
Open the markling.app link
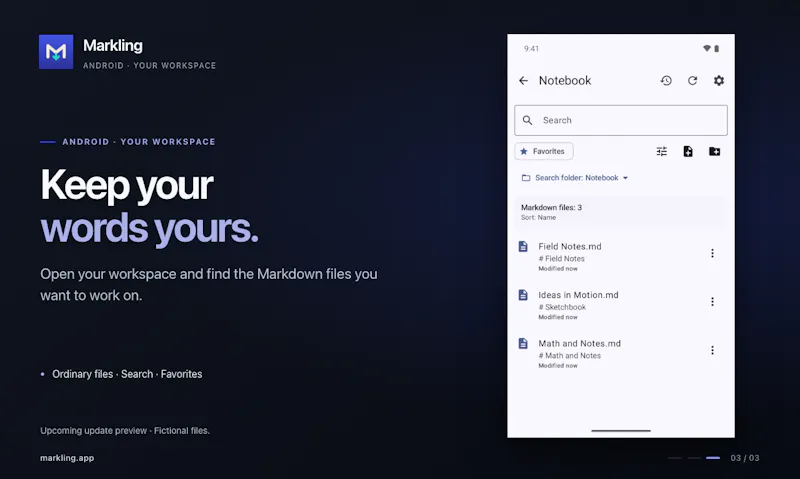click(67, 458)
